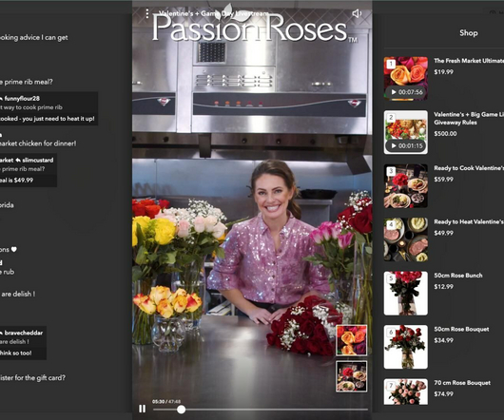504x420 pixels.
Task: Click the video progress slider handle
Action: 182,410
